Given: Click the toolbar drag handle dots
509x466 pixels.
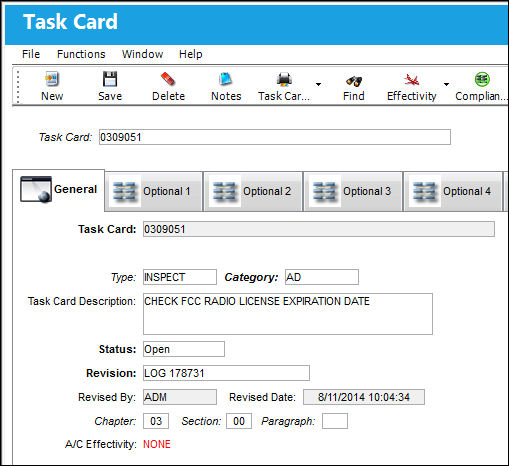Looking at the screenshot, I should pyautogui.click(x=18, y=87).
